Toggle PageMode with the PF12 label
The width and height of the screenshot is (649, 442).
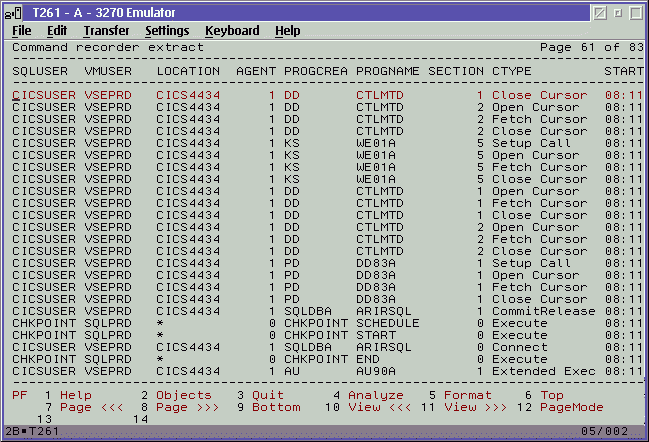(x=572, y=408)
